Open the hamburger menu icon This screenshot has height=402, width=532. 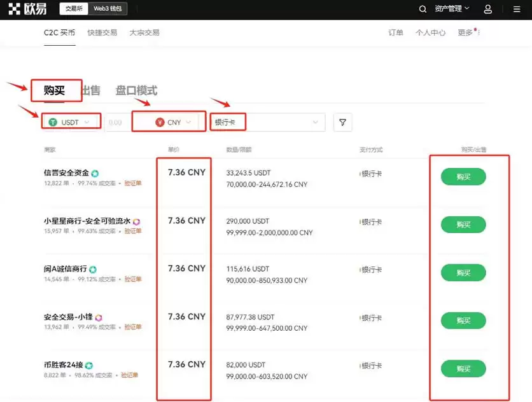(x=517, y=9)
